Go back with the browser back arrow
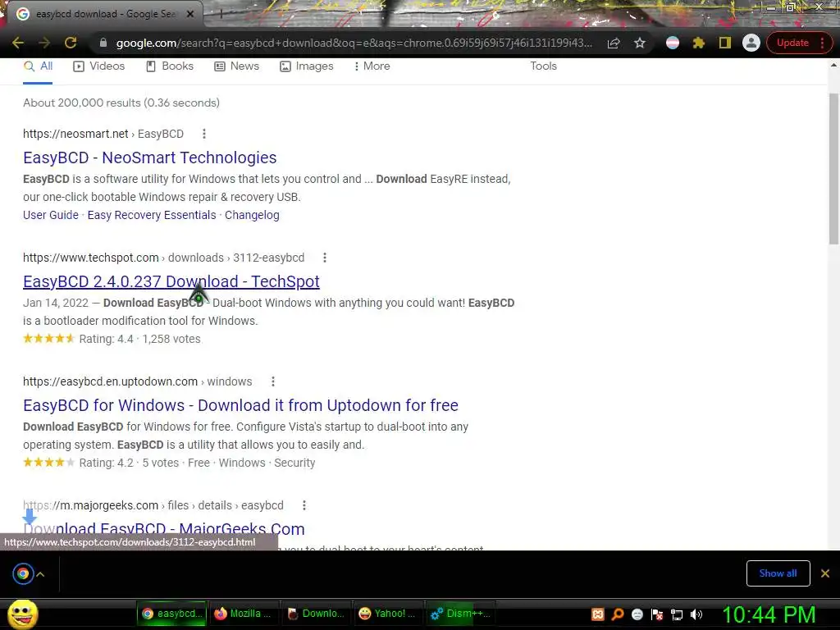Image resolution: width=840 pixels, height=630 pixels. pyautogui.click(x=18, y=43)
